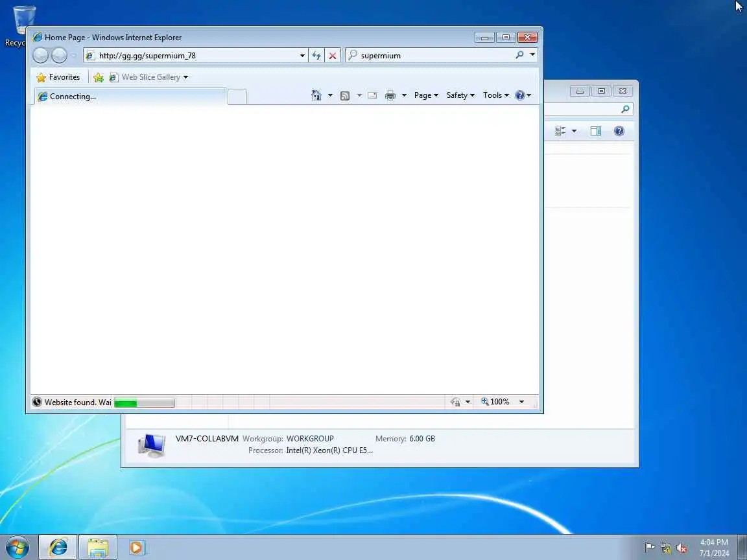Click the 100% zoom level button

tap(495, 402)
